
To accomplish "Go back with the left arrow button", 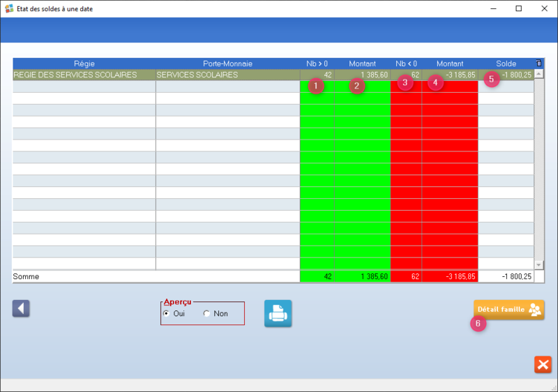I will 21,308.
